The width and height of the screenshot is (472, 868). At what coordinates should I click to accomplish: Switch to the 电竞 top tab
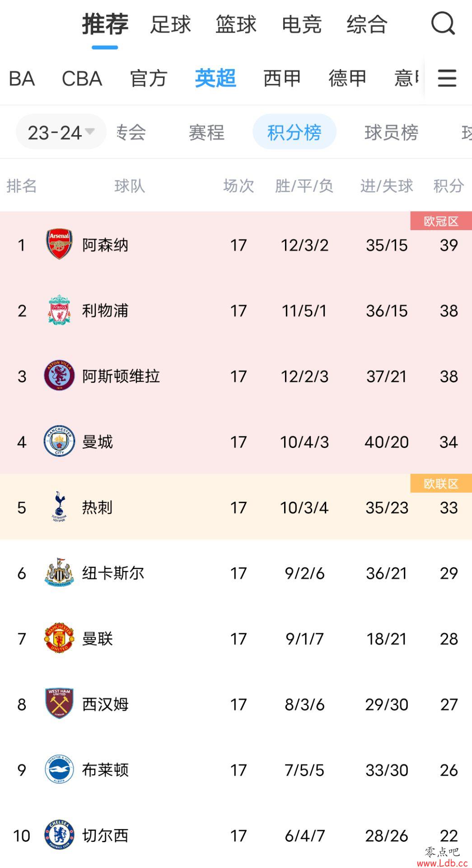tap(301, 24)
